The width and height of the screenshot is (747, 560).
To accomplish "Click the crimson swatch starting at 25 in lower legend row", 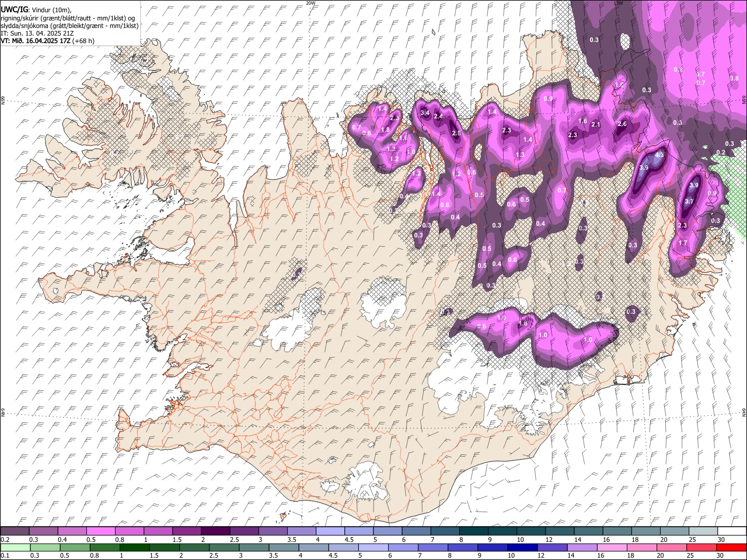I will [x=701, y=547].
